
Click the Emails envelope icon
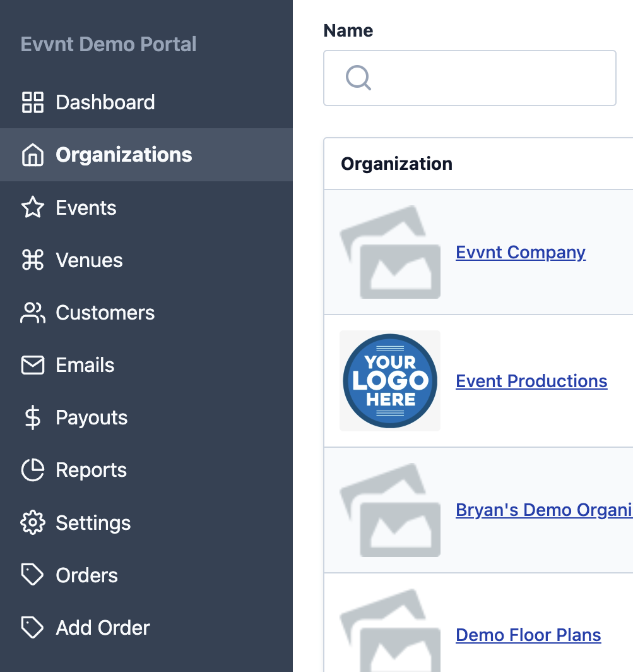pyautogui.click(x=33, y=365)
